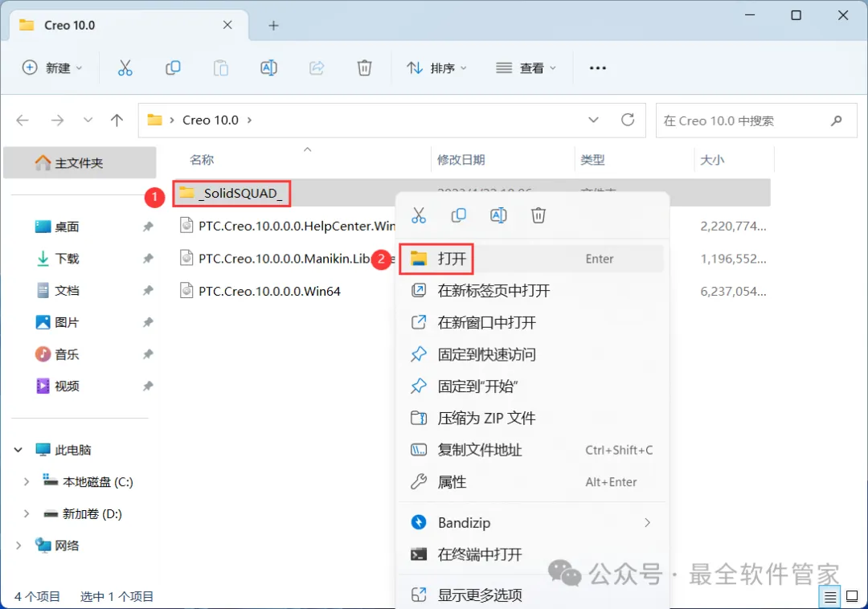Click the Creo 10.0 search box

(756, 121)
